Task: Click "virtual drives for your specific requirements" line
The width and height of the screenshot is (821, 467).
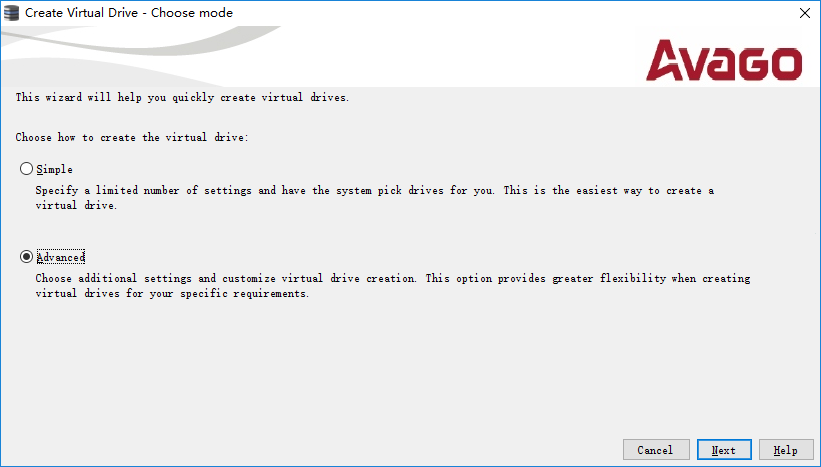Action: coord(172,294)
